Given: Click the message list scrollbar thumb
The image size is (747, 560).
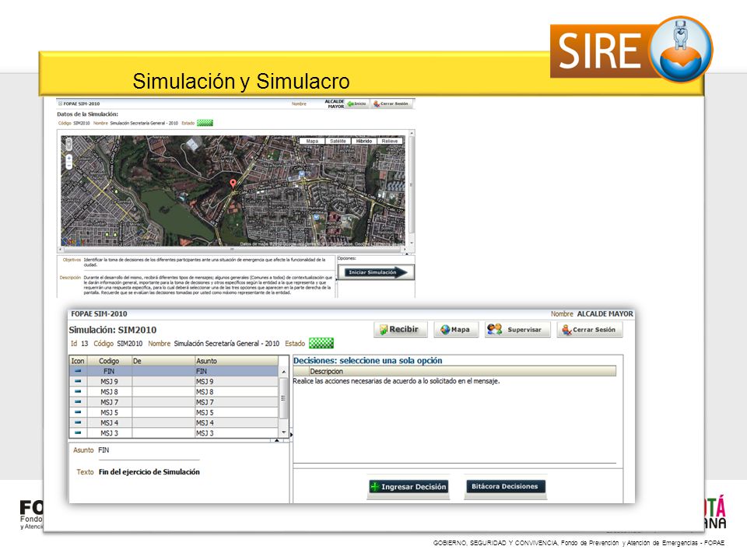Looking at the screenshot, I should point(283,398).
